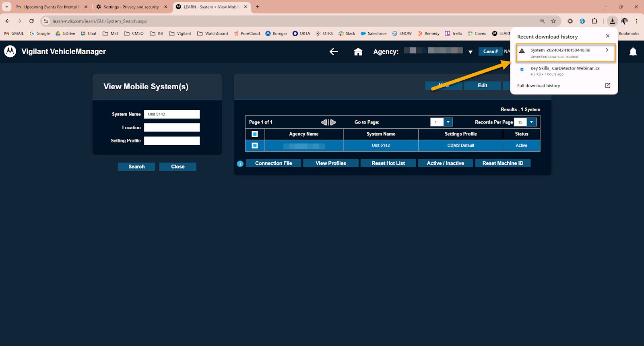Open the Chrome profile avatar
Screen dimensions: 644x346
[x=625, y=21]
